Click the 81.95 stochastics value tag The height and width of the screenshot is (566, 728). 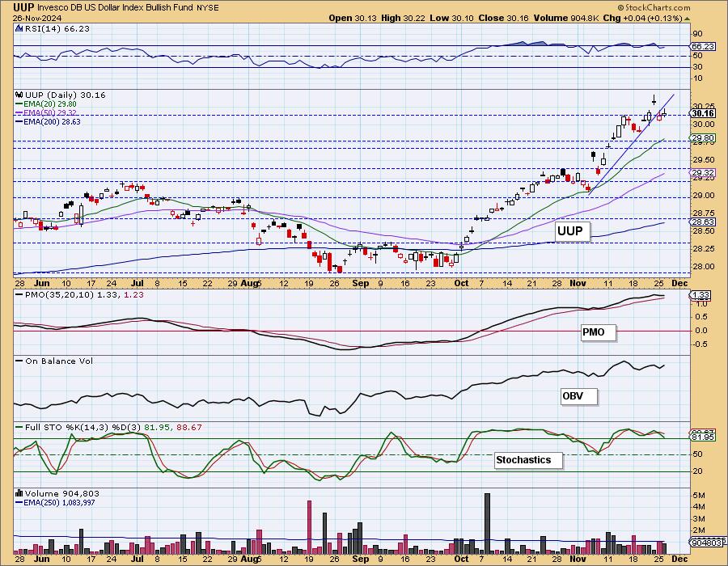pos(703,437)
